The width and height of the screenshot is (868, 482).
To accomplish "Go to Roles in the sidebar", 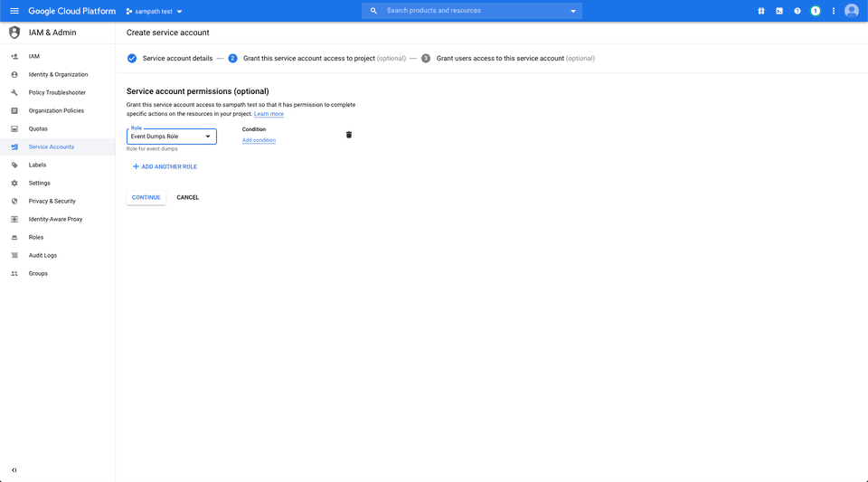I will [36, 237].
